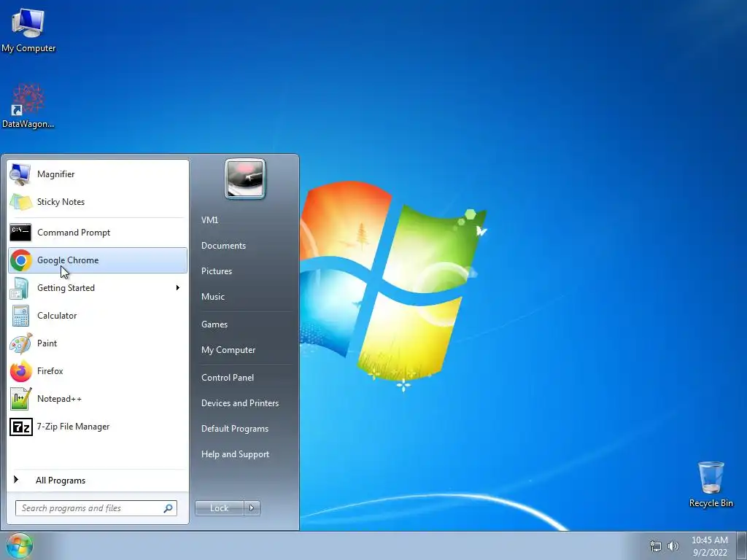Screen dimensions: 747x560
Task: Open Default Programs
Action: (235, 429)
